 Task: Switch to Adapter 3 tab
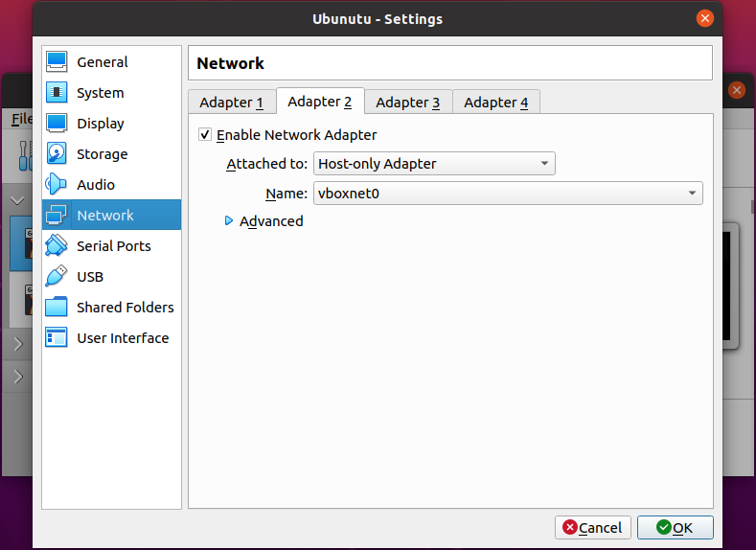point(408,103)
